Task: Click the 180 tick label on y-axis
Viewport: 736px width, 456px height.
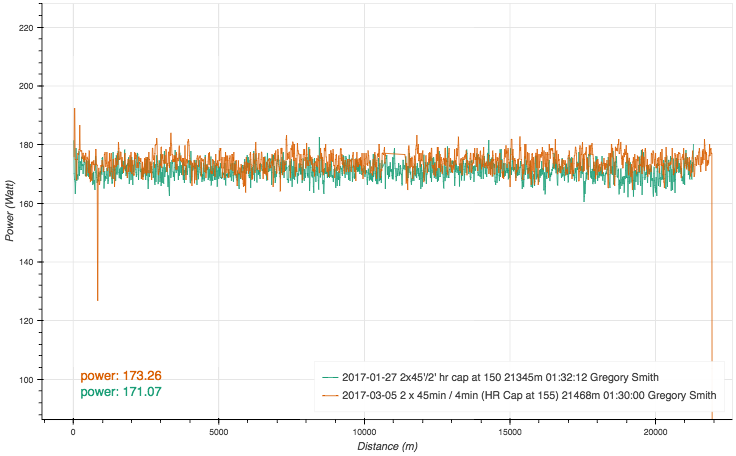Action: pyautogui.click(x=26, y=145)
